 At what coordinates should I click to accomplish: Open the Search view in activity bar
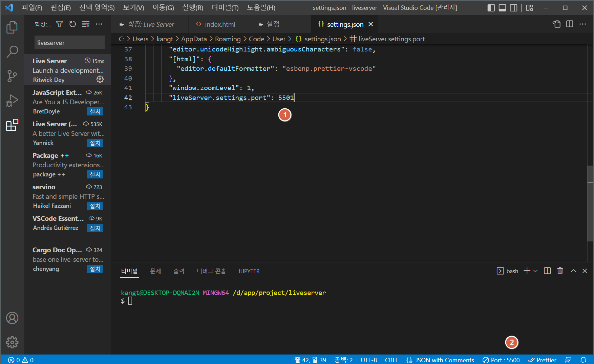pos(12,52)
